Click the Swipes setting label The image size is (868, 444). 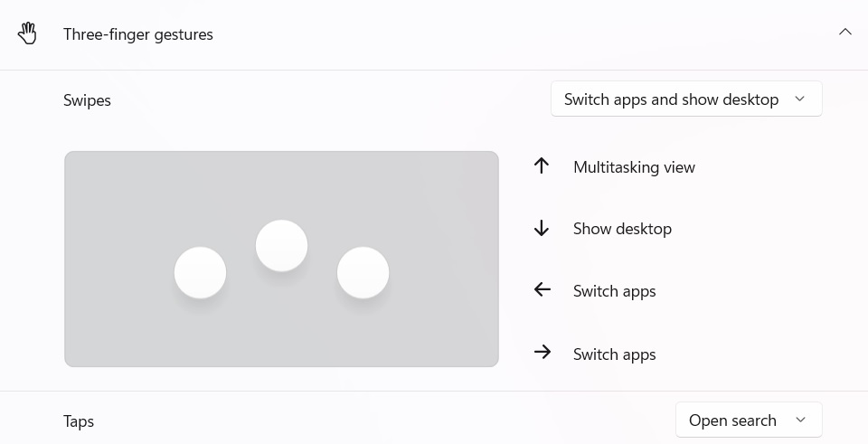(87, 100)
